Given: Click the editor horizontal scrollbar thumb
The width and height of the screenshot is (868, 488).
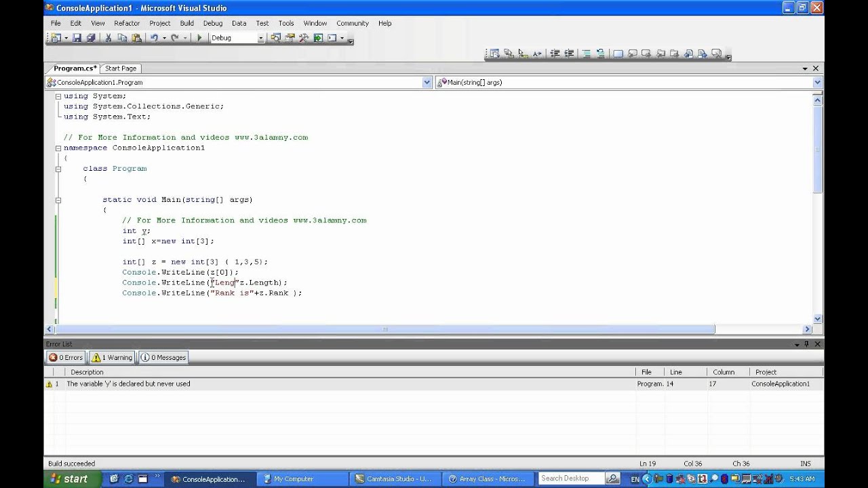Looking at the screenshot, I should coord(384,329).
